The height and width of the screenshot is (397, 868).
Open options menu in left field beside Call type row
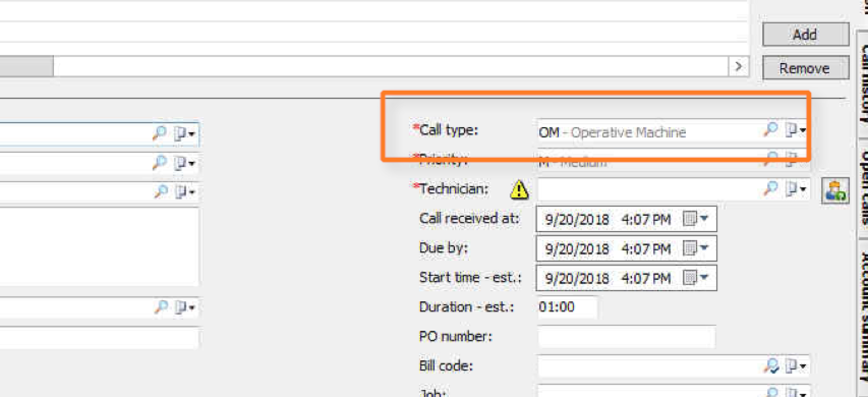[185, 134]
